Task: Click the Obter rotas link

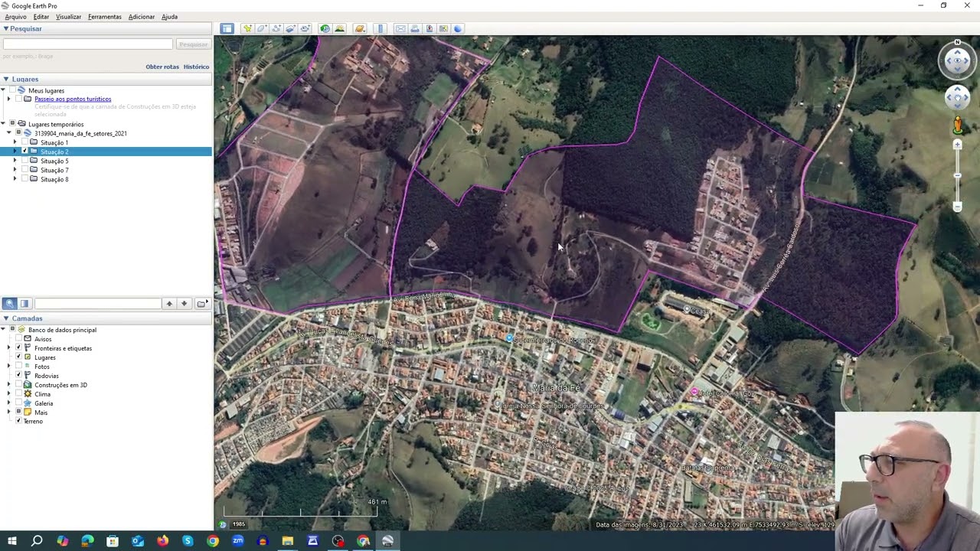Action: (x=162, y=67)
